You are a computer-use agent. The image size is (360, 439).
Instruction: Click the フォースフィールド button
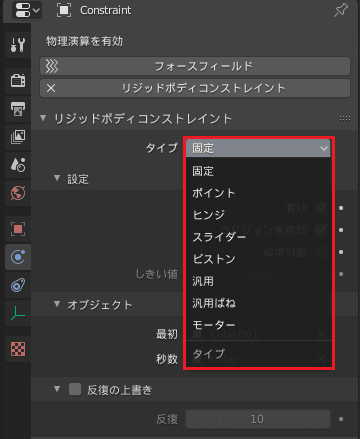click(x=195, y=66)
